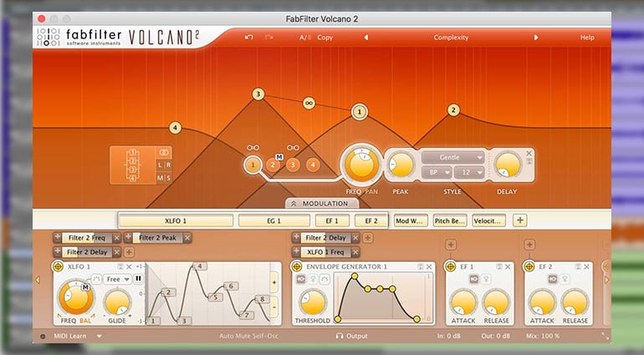This screenshot has height=355, width=644.
Task: Add a new modulation source
Action: pos(520,221)
